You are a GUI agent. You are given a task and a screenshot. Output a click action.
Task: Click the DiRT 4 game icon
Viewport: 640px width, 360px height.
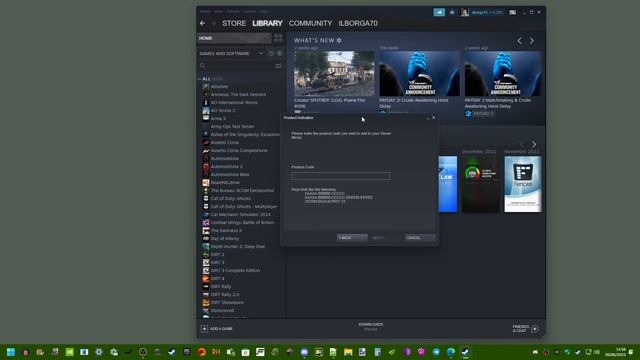(206, 278)
